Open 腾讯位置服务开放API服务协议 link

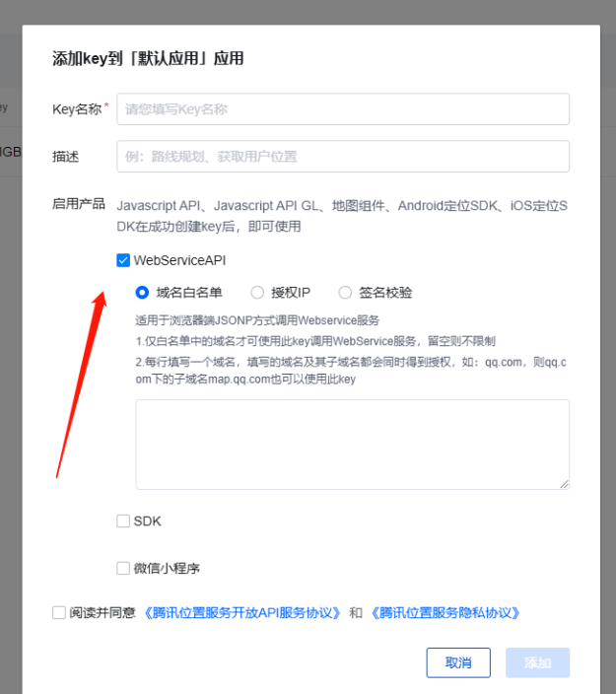tap(242, 613)
